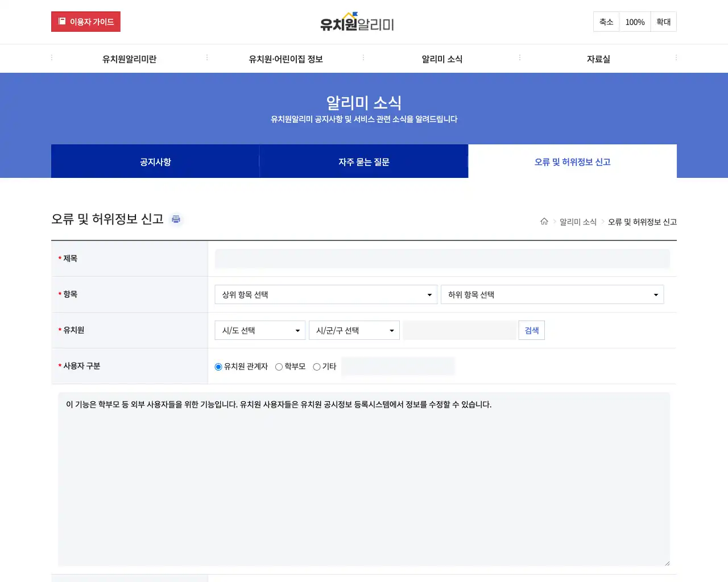Click the print icon beside page title
The height and width of the screenshot is (582, 728).
[x=176, y=219]
